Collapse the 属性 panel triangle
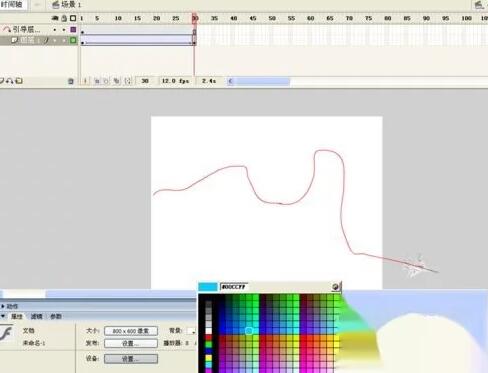 pos(3,316)
